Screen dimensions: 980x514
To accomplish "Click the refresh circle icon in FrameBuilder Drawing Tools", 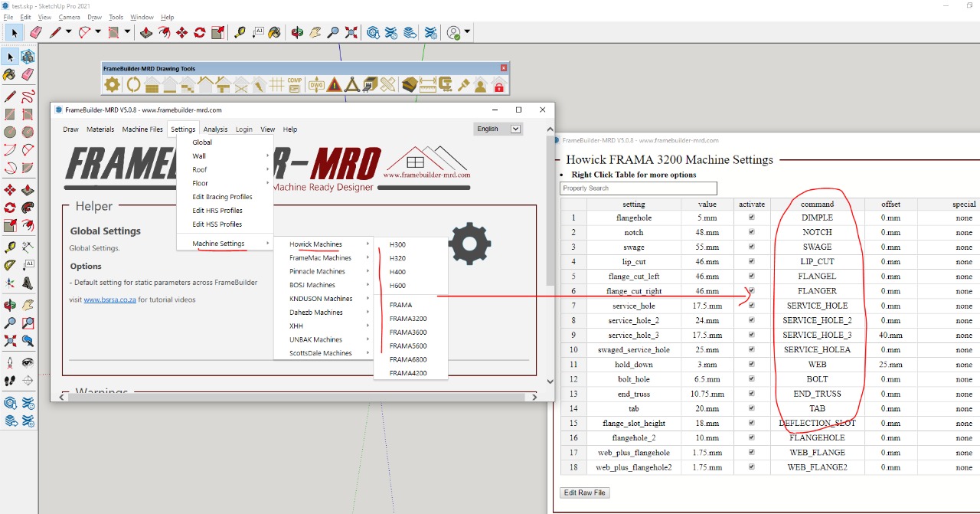I will [x=133, y=85].
